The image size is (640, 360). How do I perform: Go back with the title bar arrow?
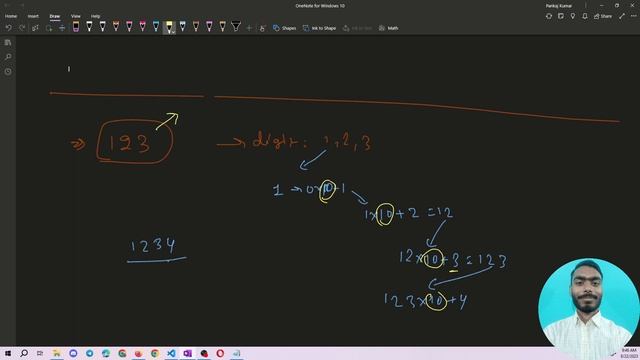click(7, 5)
